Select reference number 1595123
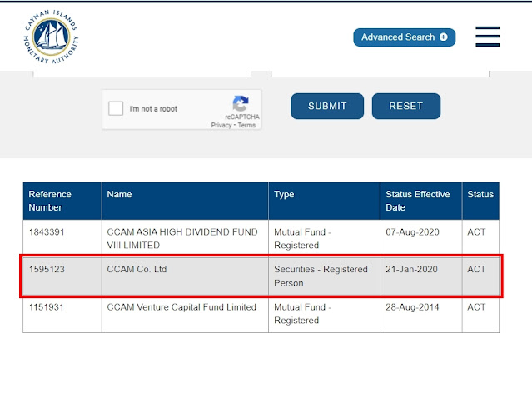Image resolution: width=532 pixels, height=393 pixels. click(47, 270)
